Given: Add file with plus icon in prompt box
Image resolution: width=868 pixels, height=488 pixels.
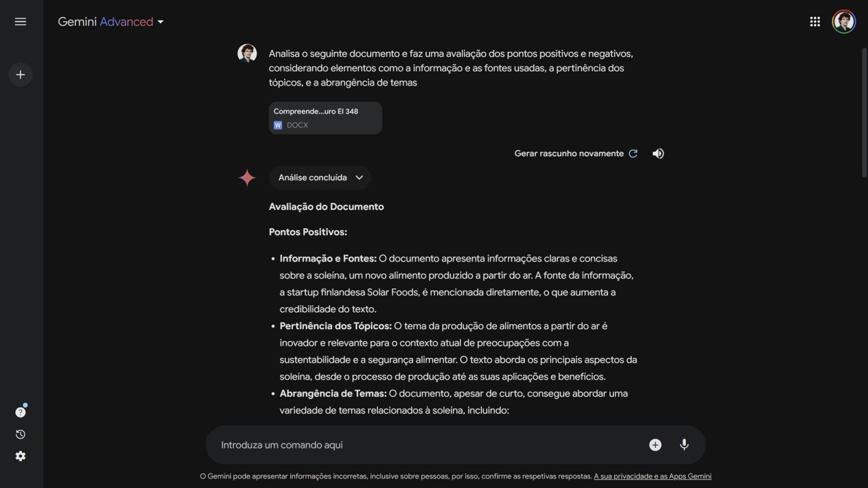Looking at the screenshot, I should 655,445.
